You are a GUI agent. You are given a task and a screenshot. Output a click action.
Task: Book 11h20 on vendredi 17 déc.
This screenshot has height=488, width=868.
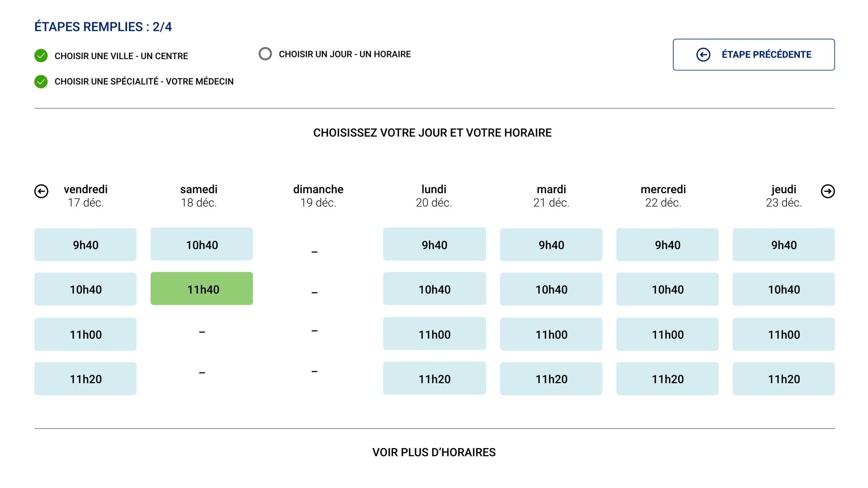click(x=85, y=379)
